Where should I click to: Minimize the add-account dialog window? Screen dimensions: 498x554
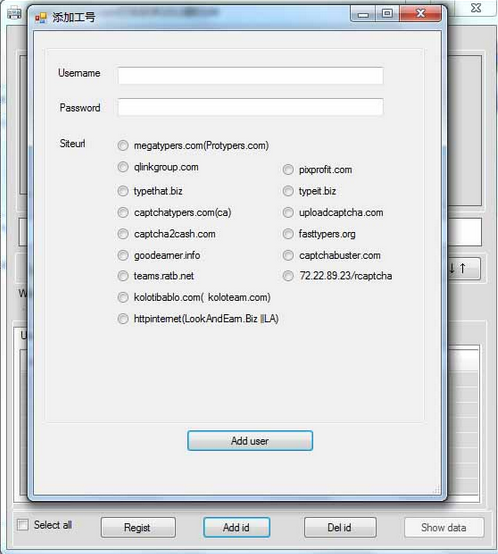[363, 14]
